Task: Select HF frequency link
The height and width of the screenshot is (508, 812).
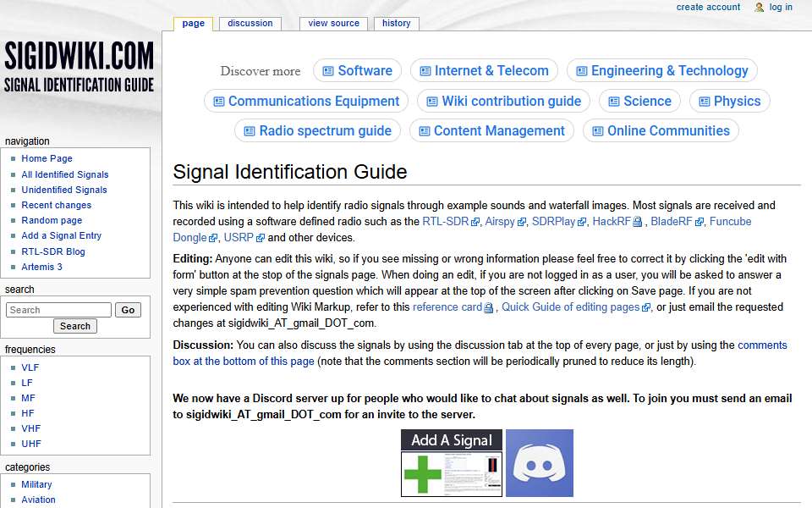Action: [x=27, y=414]
